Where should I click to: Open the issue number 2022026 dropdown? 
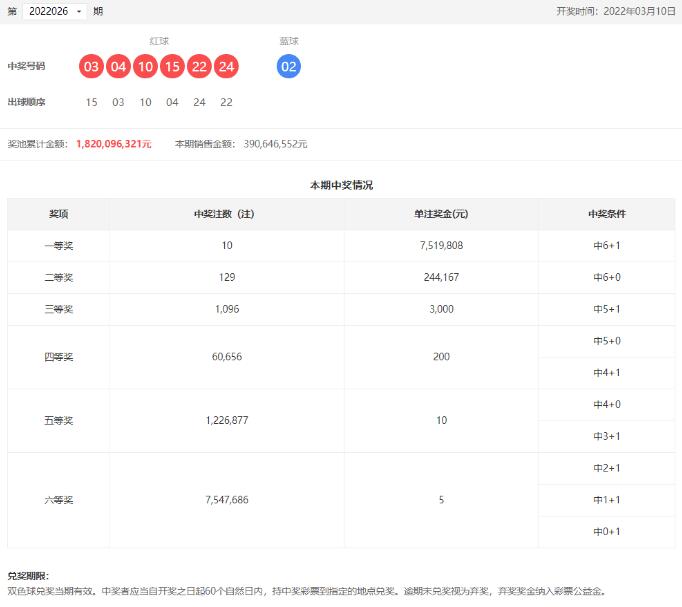pyautogui.click(x=55, y=11)
